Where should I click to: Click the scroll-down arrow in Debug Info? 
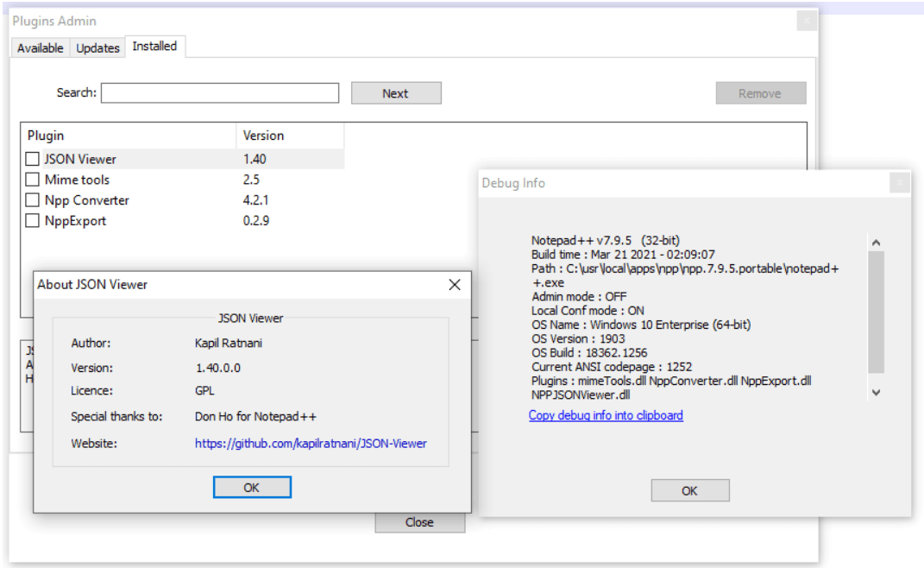pyautogui.click(x=876, y=392)
